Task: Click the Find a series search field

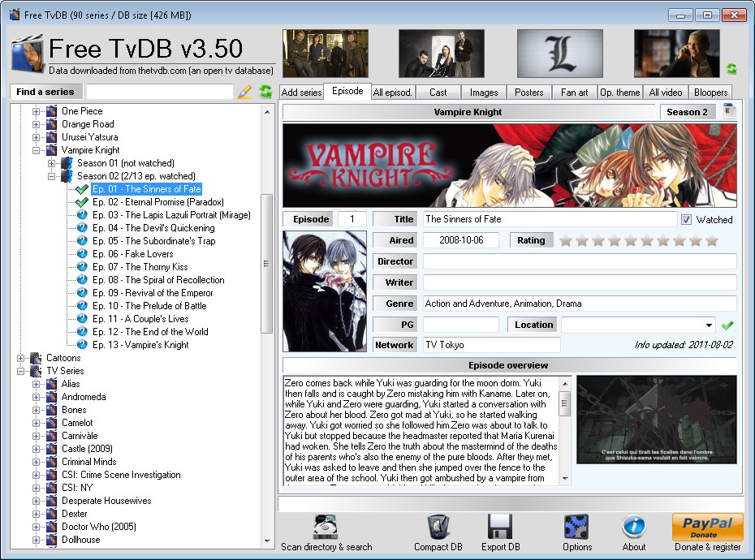Action: click(159, 92)
